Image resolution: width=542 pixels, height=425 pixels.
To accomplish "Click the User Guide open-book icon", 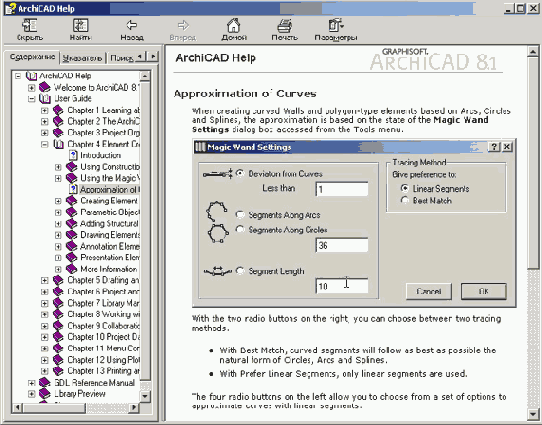I will click(x=45, y=98).
